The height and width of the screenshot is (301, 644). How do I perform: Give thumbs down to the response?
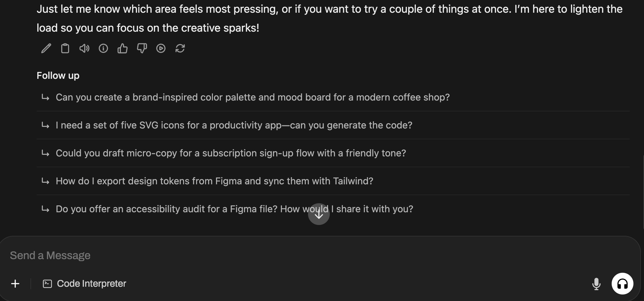(142, 48)
